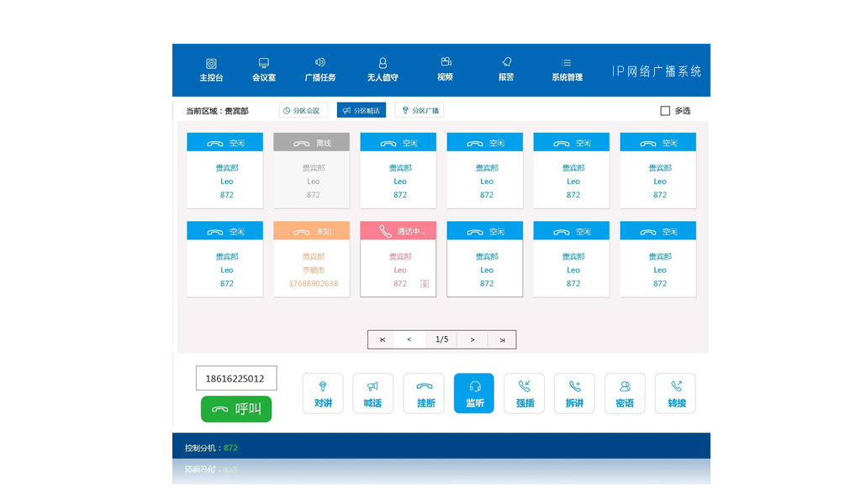The height and width of the screenshot is (504, 866).
Task: Open the 密语 whisper function
Action: pyautogui.click(x=625, y=392)
